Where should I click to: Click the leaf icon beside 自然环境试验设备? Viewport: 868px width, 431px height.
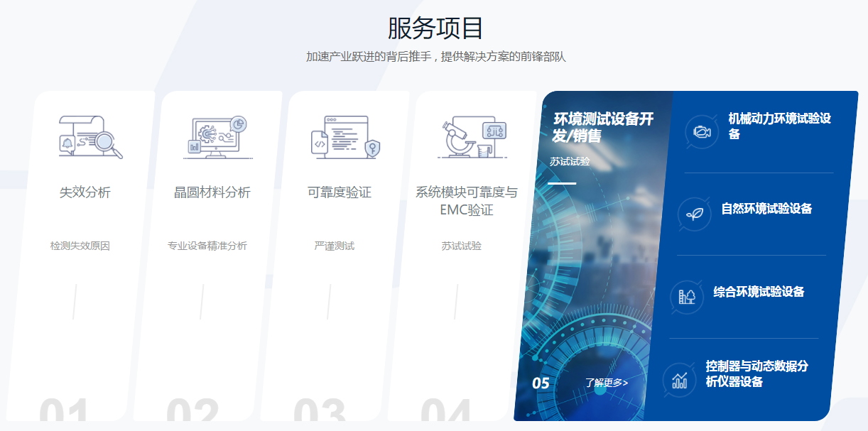pos(694,214)
